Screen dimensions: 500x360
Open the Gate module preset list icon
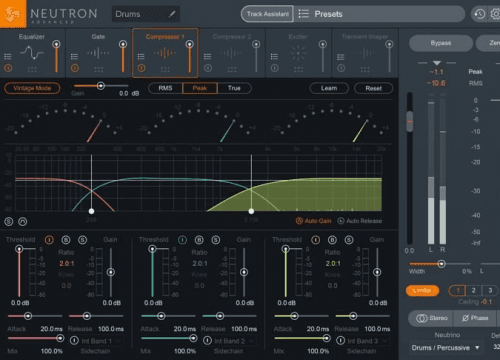click(74, 56)
